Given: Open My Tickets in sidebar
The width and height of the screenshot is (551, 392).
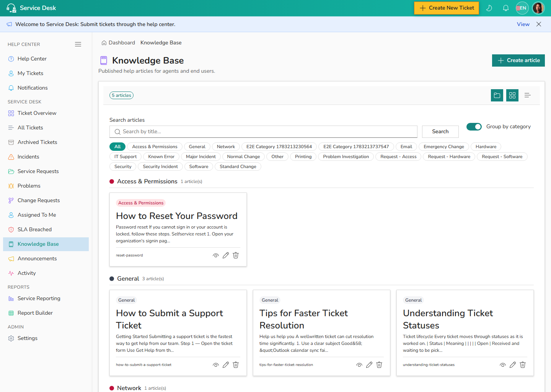Looking at the screenshot, I should click(46, 73).
